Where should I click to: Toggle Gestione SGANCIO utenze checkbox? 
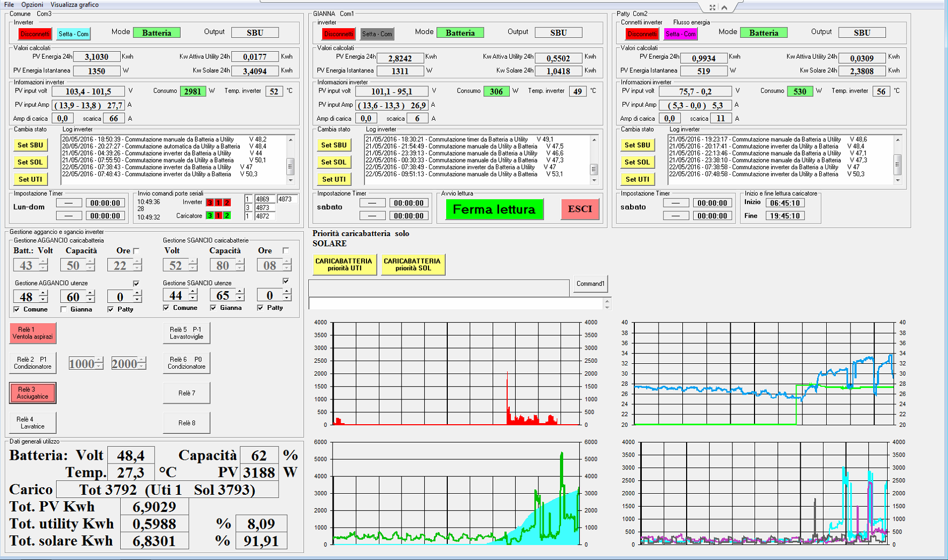286,281
